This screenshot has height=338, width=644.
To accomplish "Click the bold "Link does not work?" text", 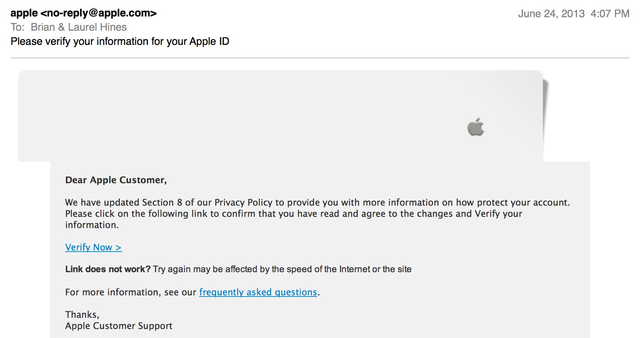I will tap(108, 269).
